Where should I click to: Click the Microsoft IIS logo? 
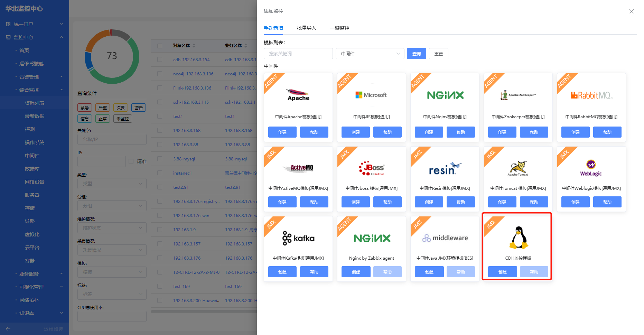pos(371,95)
